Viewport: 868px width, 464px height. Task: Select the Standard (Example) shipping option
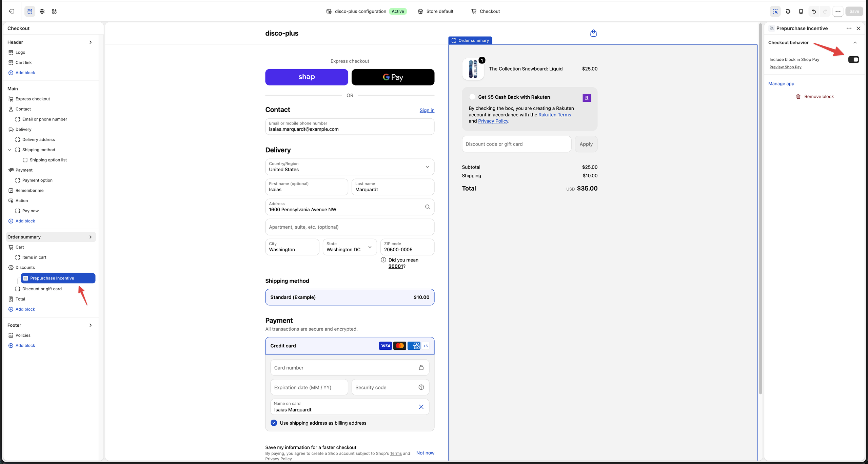coord(350,297)
